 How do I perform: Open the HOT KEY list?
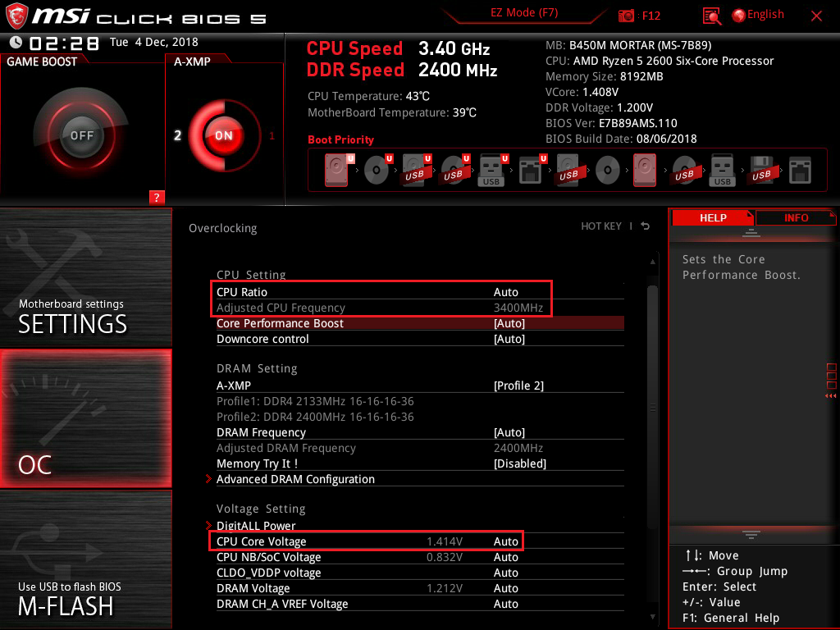pos(601,226)
